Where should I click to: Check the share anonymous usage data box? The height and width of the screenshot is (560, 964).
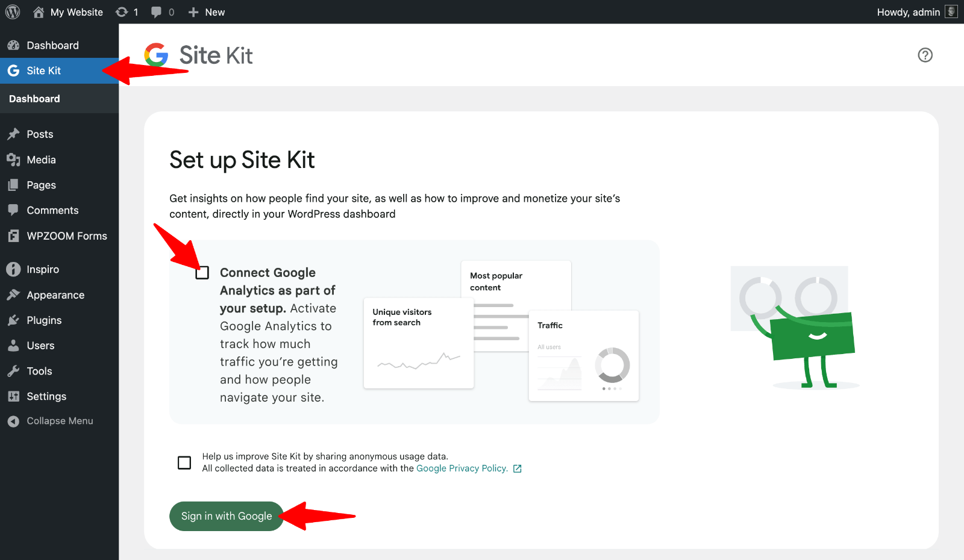[x=184, y=462]
